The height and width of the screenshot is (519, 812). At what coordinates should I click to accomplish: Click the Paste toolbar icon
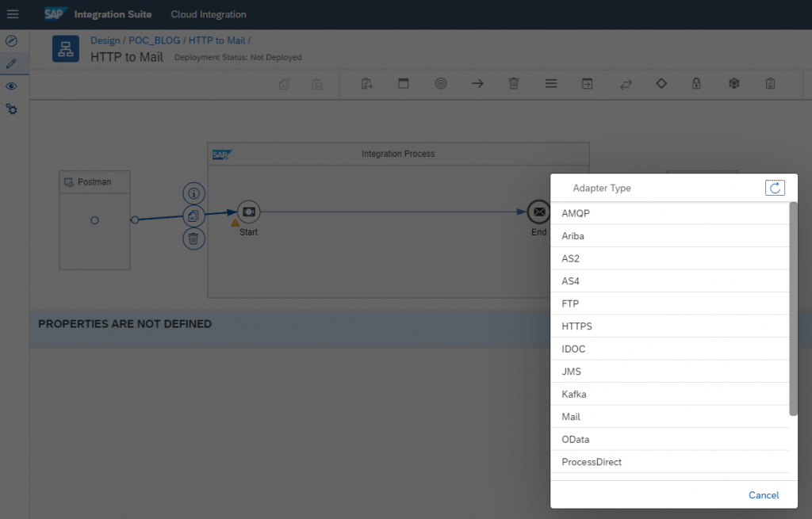[317, 84]
